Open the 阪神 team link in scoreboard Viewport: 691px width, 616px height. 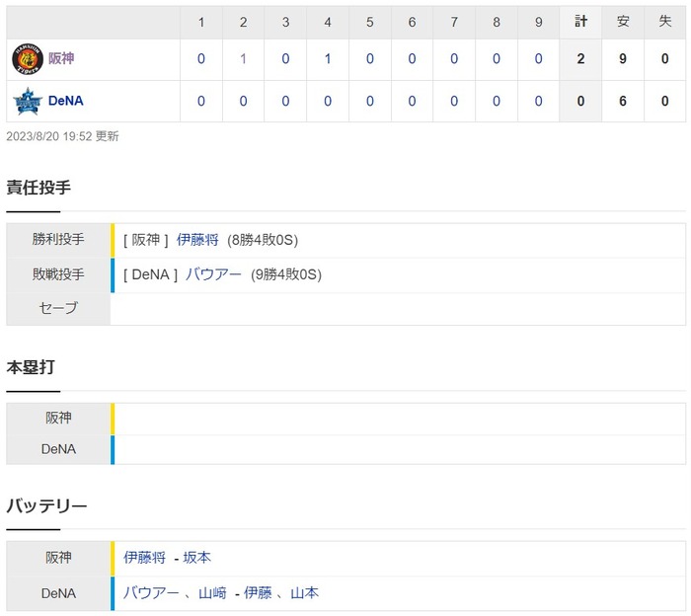coord(61,59)
